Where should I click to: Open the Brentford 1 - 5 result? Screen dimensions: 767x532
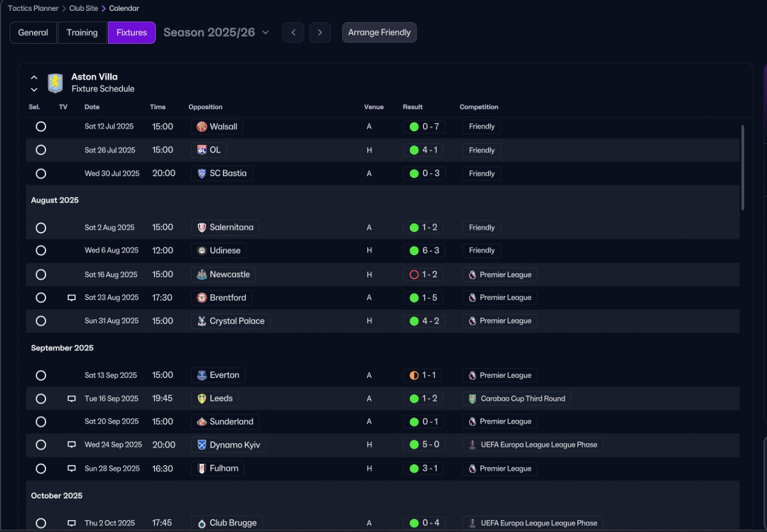click(x=424, y=298)
